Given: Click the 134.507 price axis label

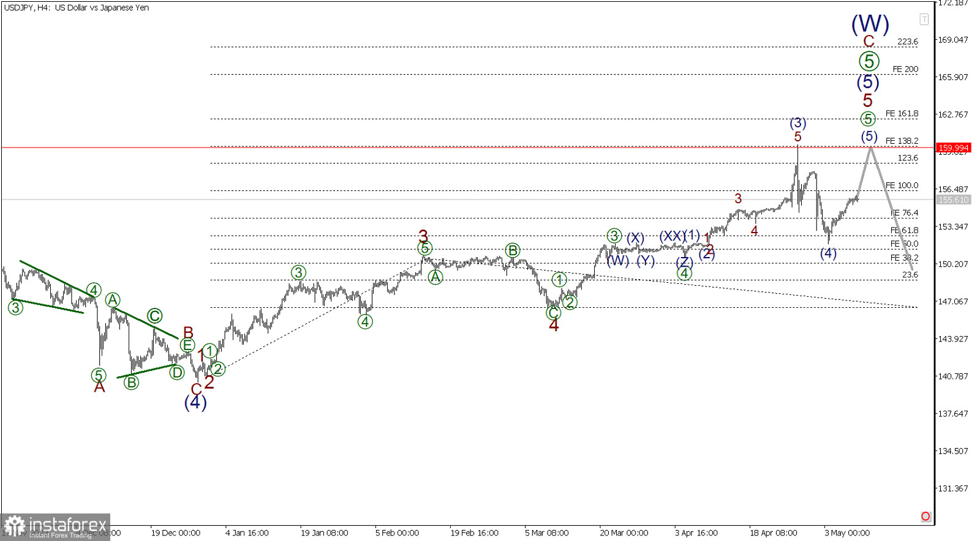Looking at the screenshot, I should (x=953, y=451).
